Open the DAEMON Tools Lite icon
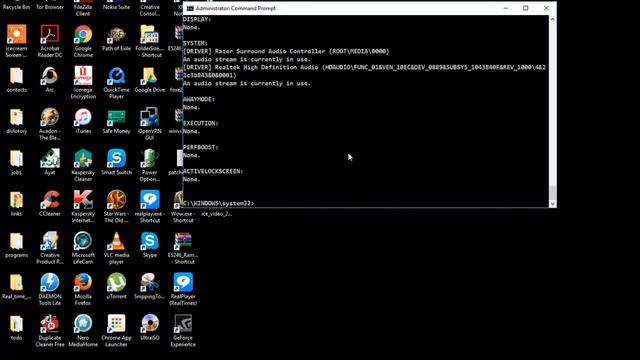The image size is (640, 360). click(50, 282)
